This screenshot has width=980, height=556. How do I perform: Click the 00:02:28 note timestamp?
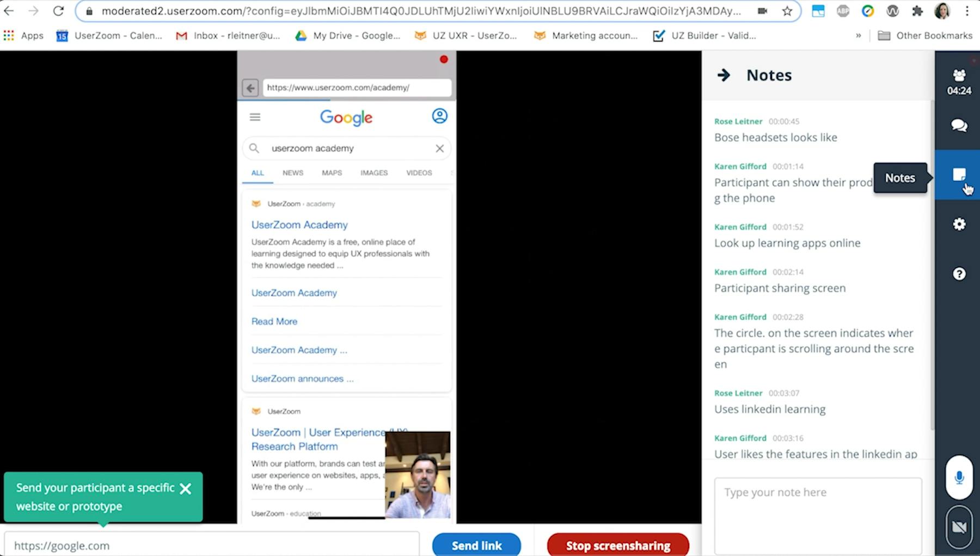pos(788,317)
